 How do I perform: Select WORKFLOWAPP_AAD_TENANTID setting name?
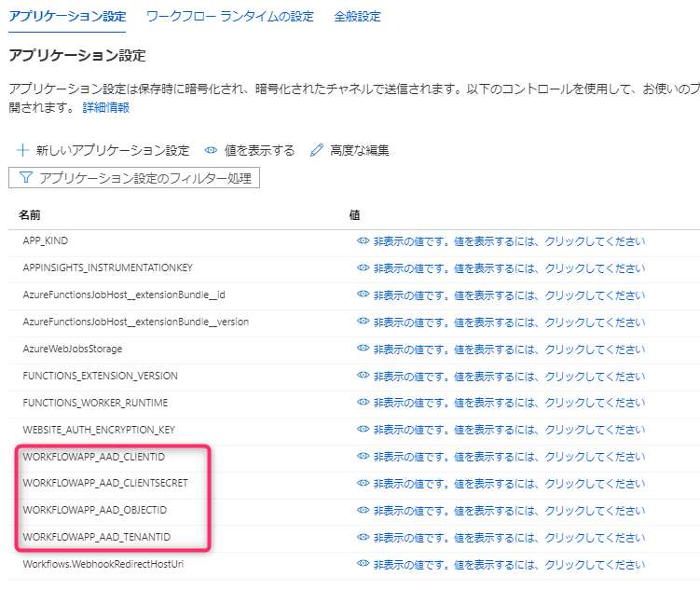pos(96,537)
